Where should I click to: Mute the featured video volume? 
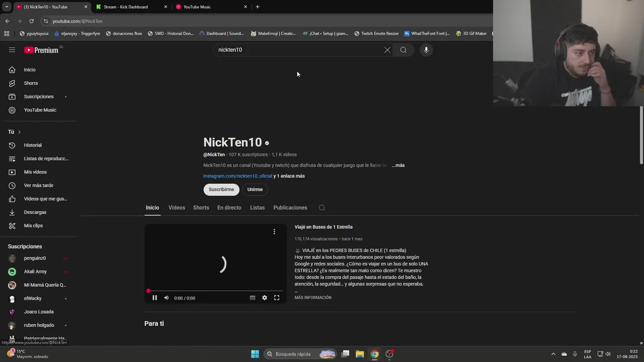pyautogui.click(x=167, y=298)
